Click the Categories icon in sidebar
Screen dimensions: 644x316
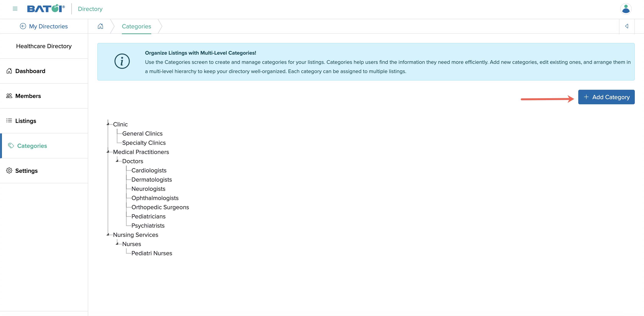[11, 146]
